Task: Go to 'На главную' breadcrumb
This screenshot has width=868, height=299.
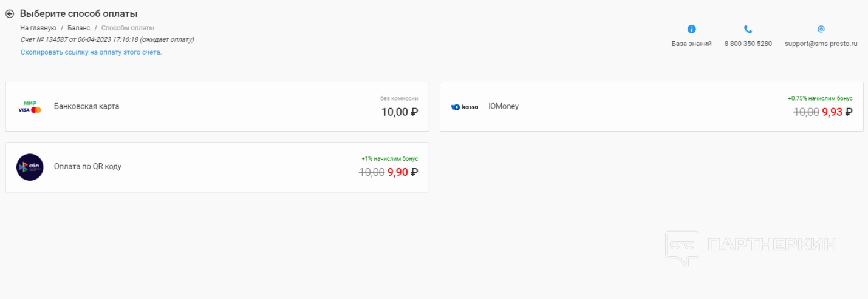Action: [x=38, y=28]
